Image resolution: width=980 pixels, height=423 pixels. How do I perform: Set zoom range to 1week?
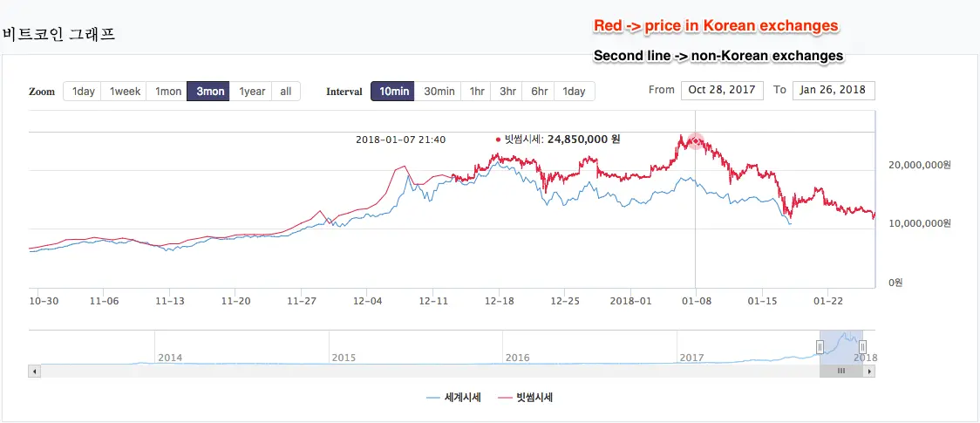pos(125,92)
